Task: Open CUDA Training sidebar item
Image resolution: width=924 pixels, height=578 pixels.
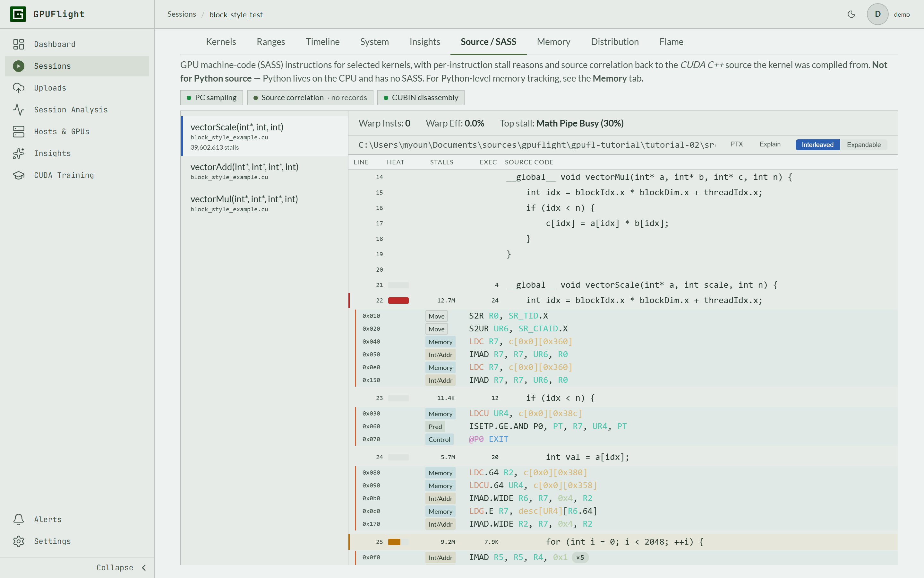Action: [x=77, y=175]
